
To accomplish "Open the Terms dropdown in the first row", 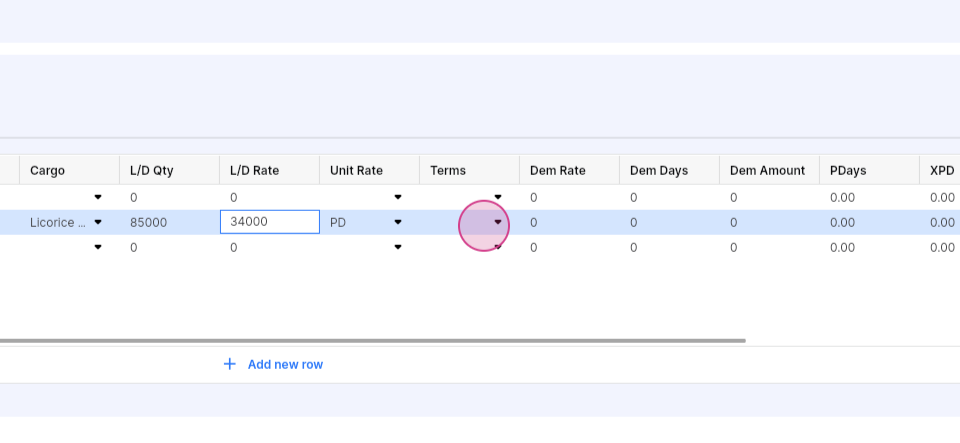I will coord(498,197).
